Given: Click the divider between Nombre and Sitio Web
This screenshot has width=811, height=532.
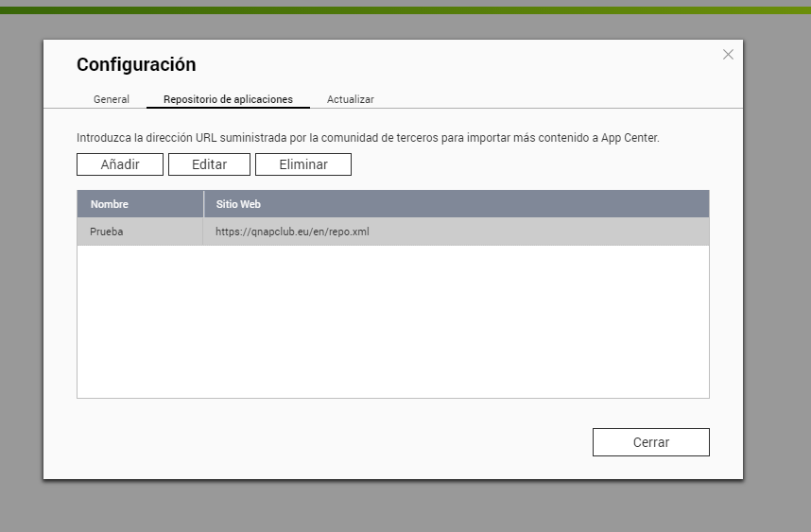Looking at the screenshot, I should pos(203,204).
